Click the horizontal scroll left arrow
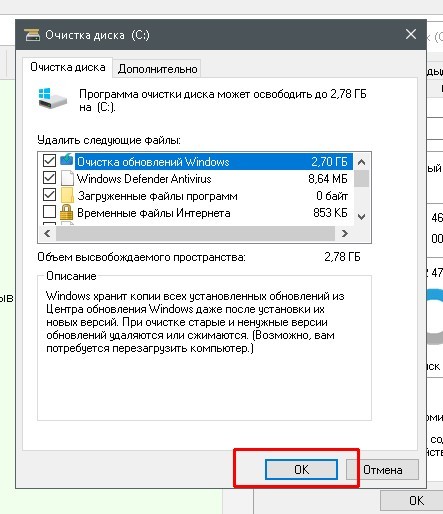This screenshot has width=443, height=514. (47, 234)
